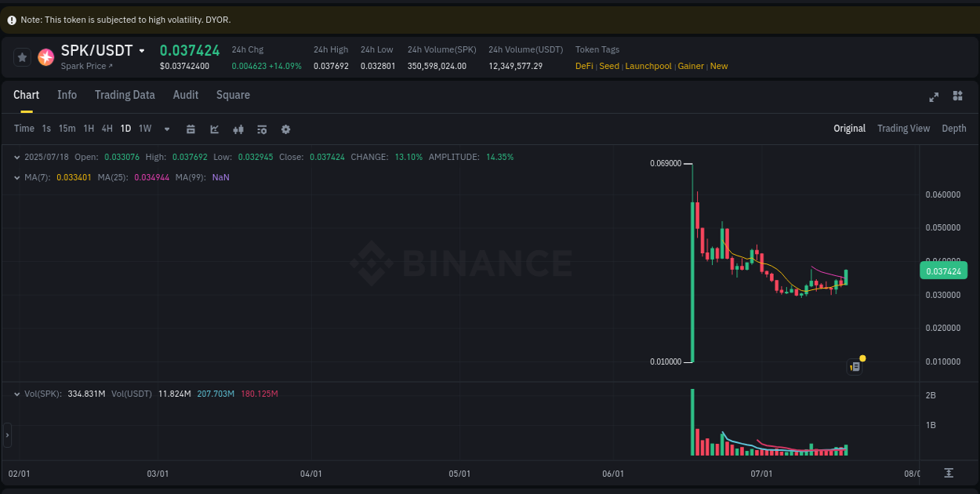
Task: Open the Square tab
Action: 233,95
